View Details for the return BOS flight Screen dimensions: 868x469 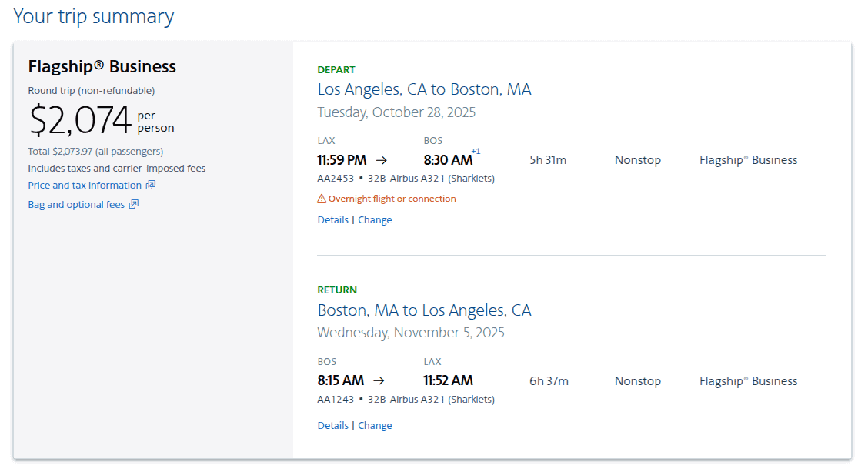332,425
